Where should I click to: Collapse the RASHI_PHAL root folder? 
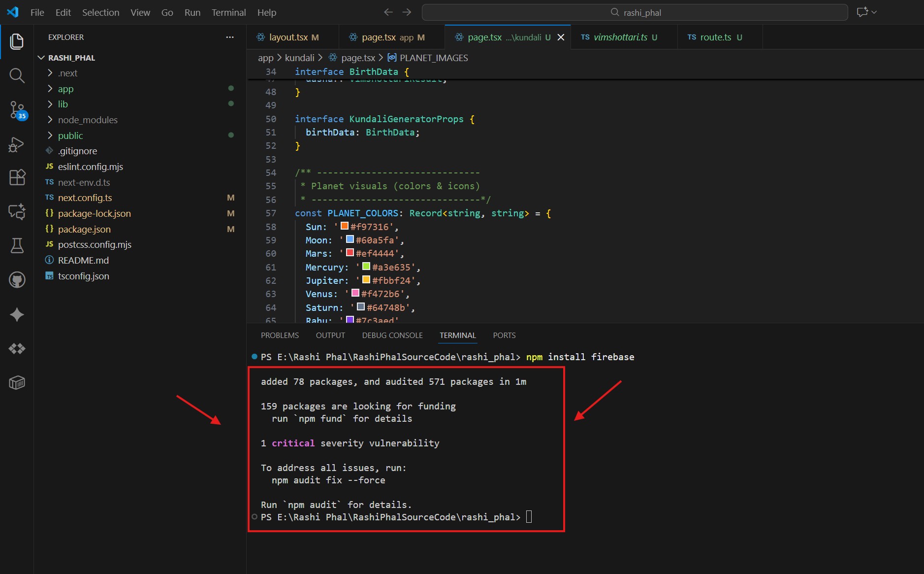[x=71, y=58]
